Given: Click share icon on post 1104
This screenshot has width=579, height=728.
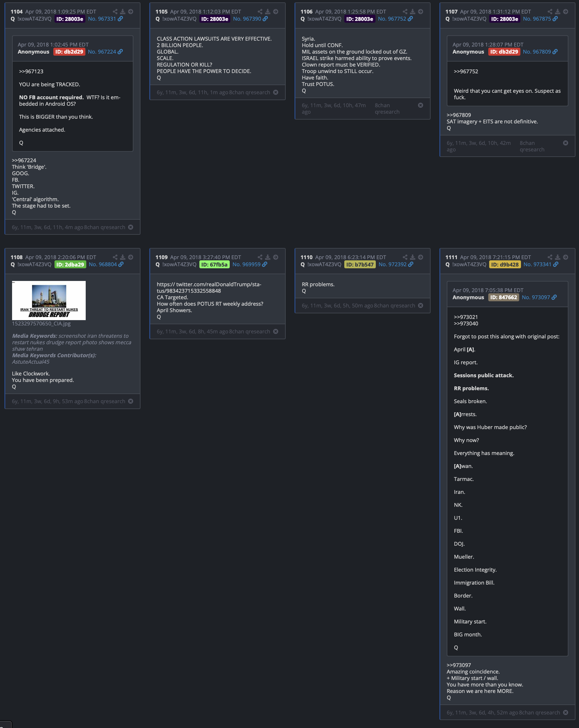Looking at the screenshot, I should [x=115, y=11].
